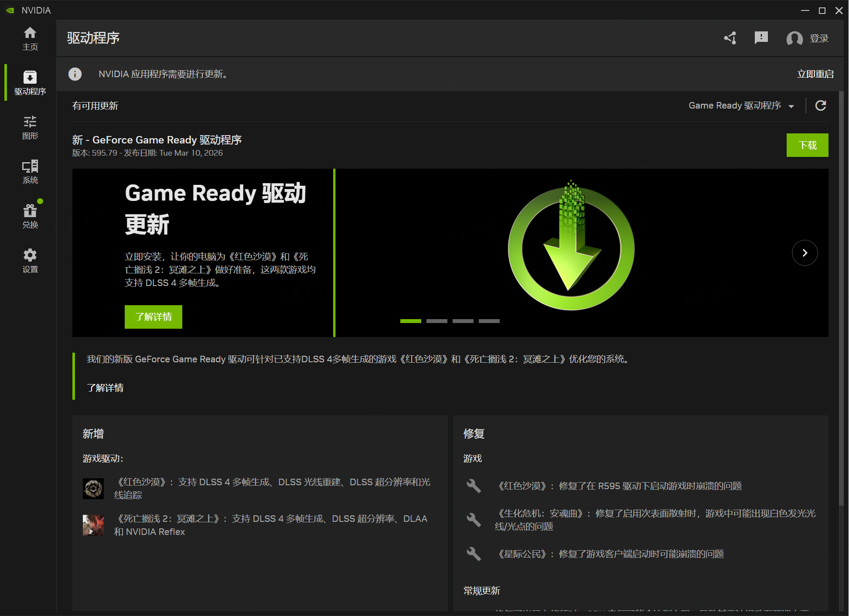This screenshot has height=616, width=849.
Task: Switch to the fourth banner slide indicator
Action: (489, 321)
